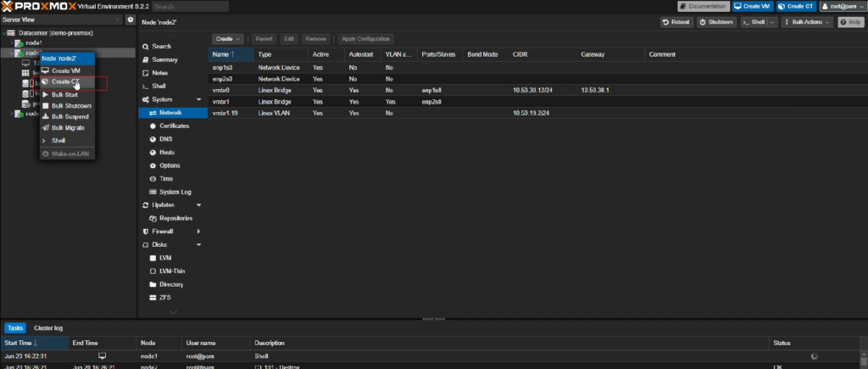Switch to the Cluster log tab
This screenshot has width=868, height=369.
48,328
